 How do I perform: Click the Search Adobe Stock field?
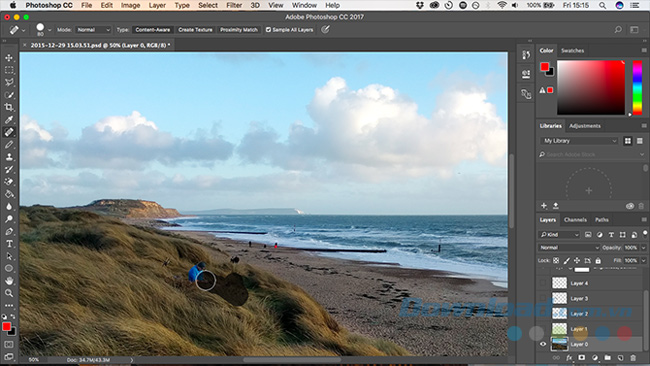[x=591, y=154]
